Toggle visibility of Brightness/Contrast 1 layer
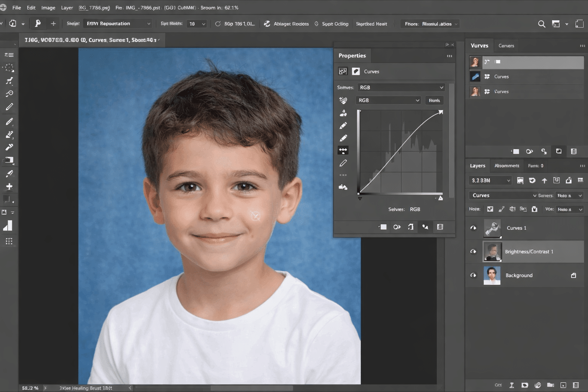 473,252
